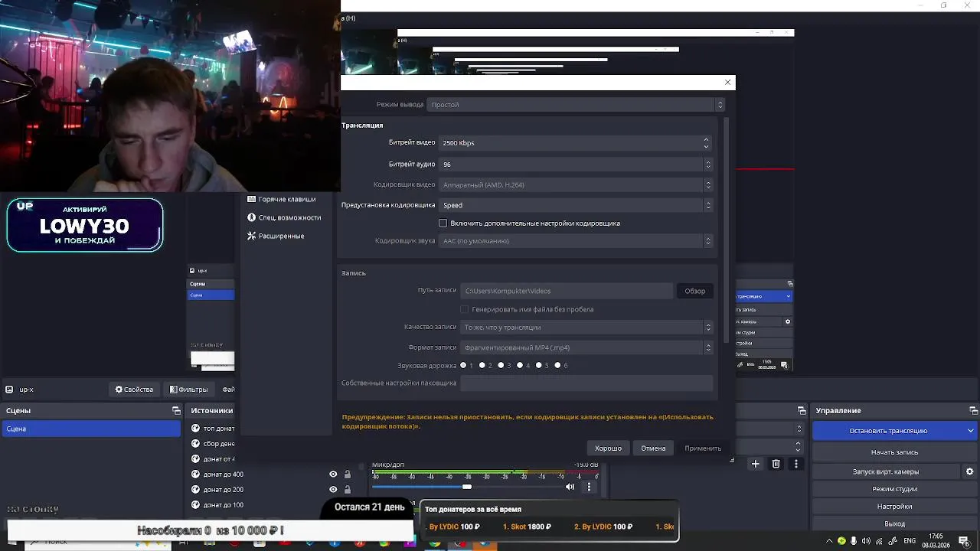Delete transition with the trash icon
Image resolution: width=980 pixels, height=551 pixels.
point(776,464)
